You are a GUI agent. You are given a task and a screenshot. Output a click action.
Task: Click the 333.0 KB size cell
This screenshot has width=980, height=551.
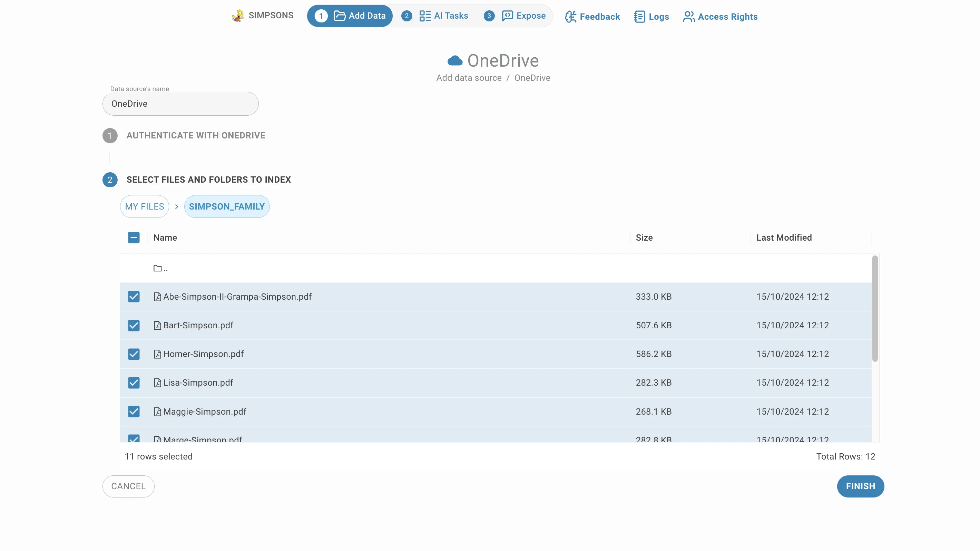[654, 297]
